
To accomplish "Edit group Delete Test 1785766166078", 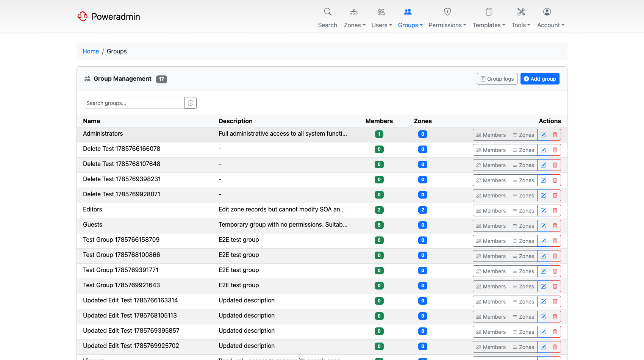I will tap(543, 150).
